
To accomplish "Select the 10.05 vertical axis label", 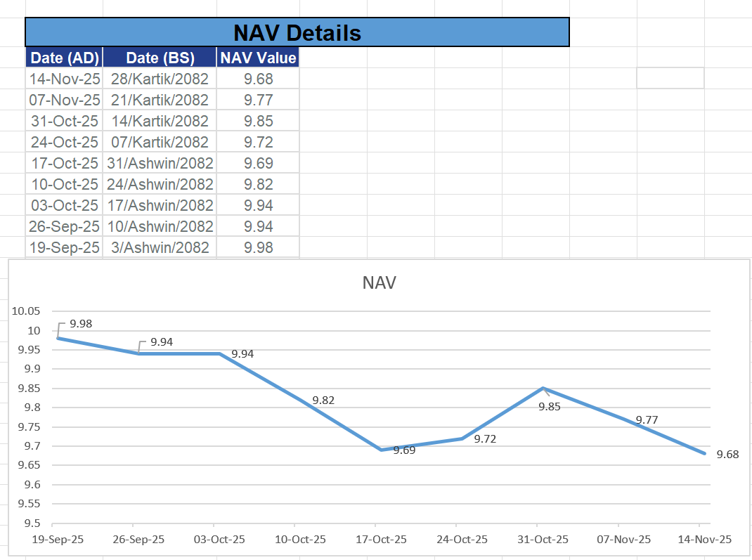I will pos(26,311).
